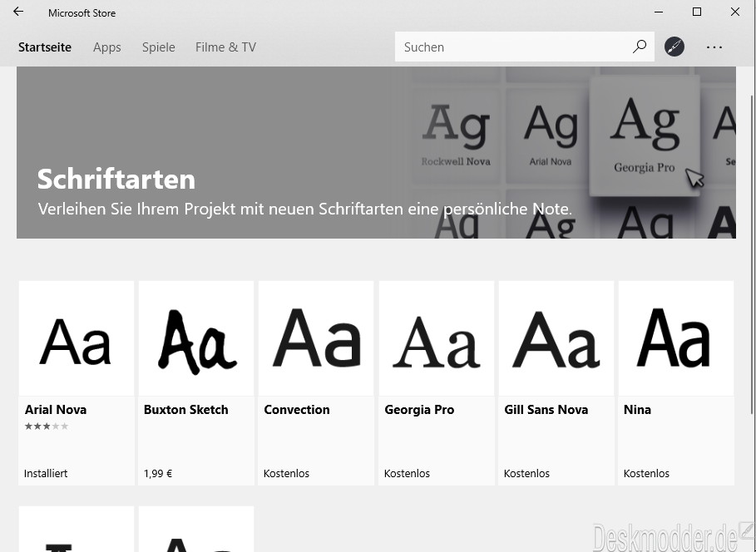Click the Buxton Sketch title

[x=186, y=410]
